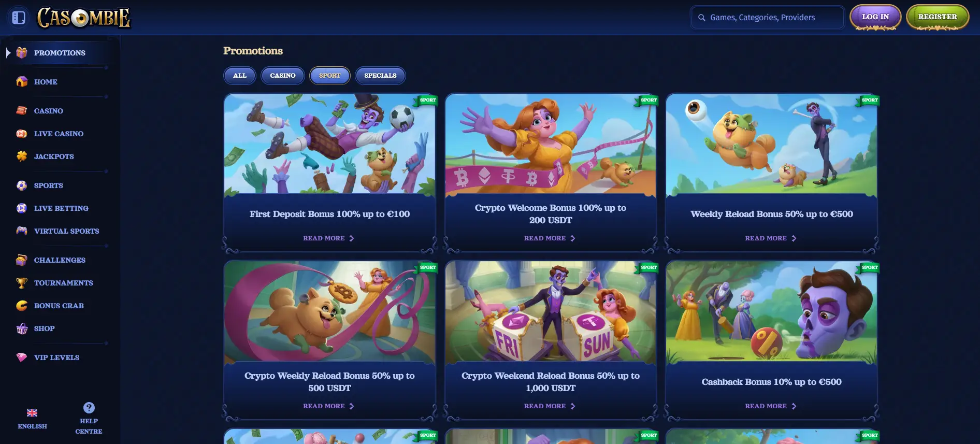Open Sports using the soccer ball icon
Image resolution: width=980 pixels, height=444 pixels.
pos(22,185)
